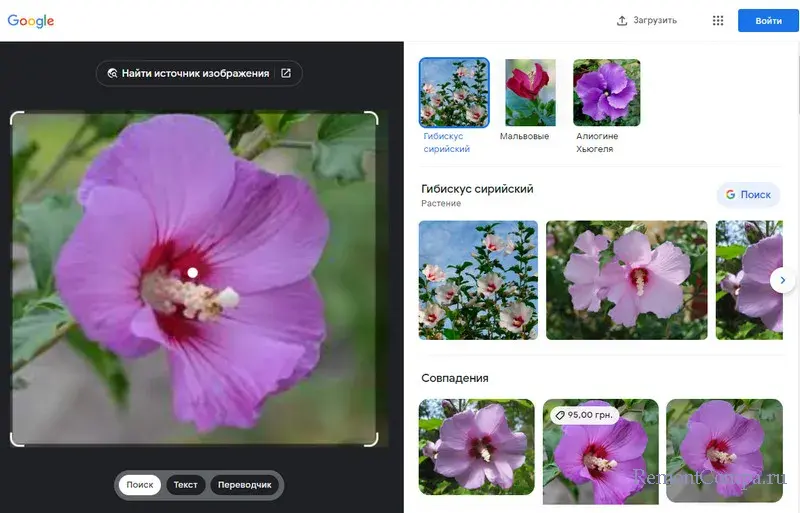Show next images with right arrow chevron
800x513 pixels.
pyautogui.click(x=782, y=280)
